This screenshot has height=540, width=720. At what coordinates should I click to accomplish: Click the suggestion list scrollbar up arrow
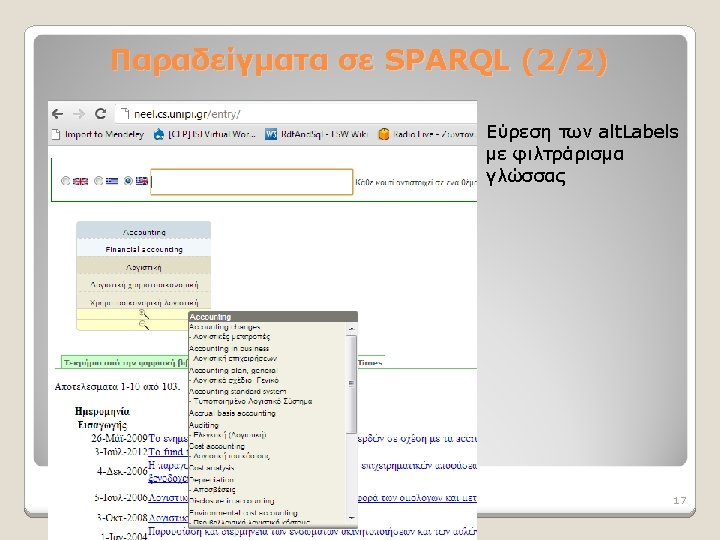[x=352, y=328]
